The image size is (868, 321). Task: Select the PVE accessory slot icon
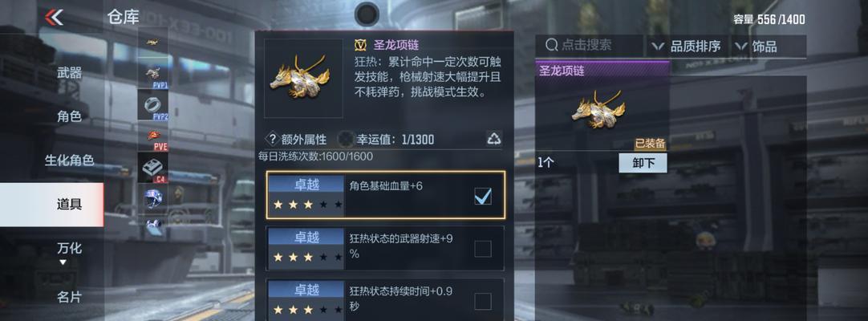[152, 136]
